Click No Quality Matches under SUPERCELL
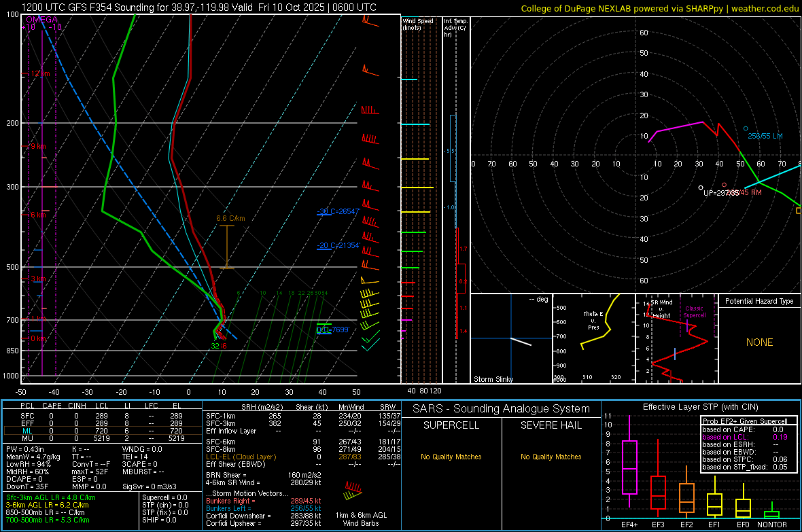Image resolution: width=802 pixels, height=532 pixels. [x=451, y=457]
